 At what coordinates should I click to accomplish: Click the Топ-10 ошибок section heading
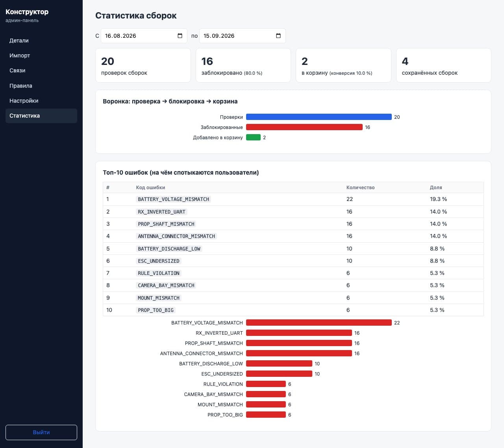coord(181,172)
